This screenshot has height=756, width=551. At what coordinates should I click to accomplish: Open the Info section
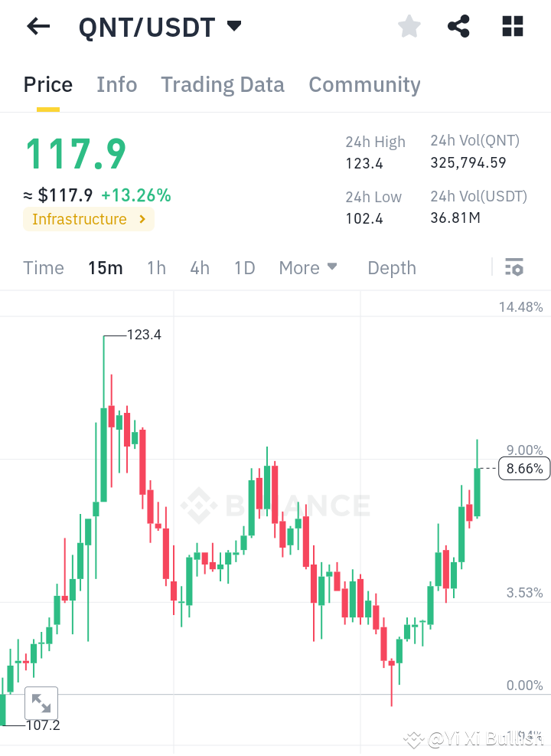116,85
